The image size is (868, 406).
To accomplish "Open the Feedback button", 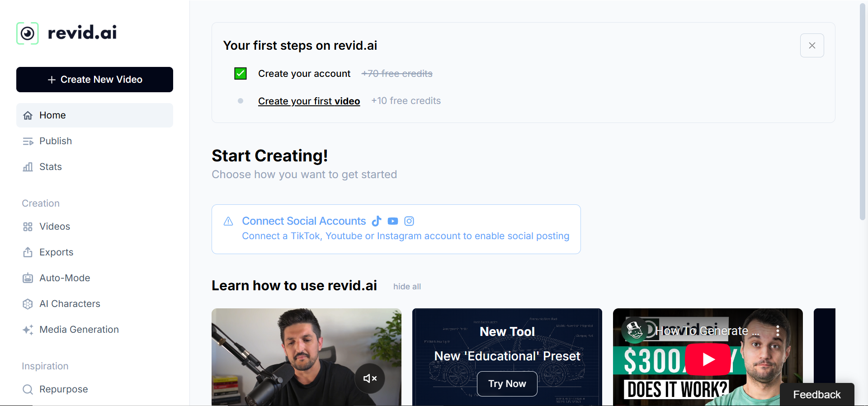I will [x=817, y=394].
